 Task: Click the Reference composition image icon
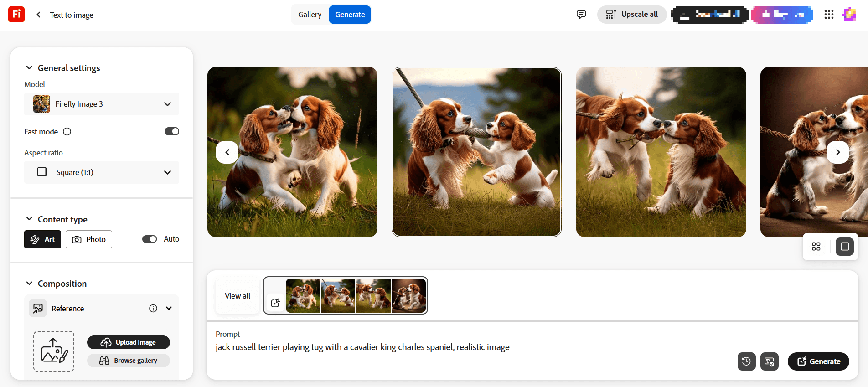tap(38, 309)
